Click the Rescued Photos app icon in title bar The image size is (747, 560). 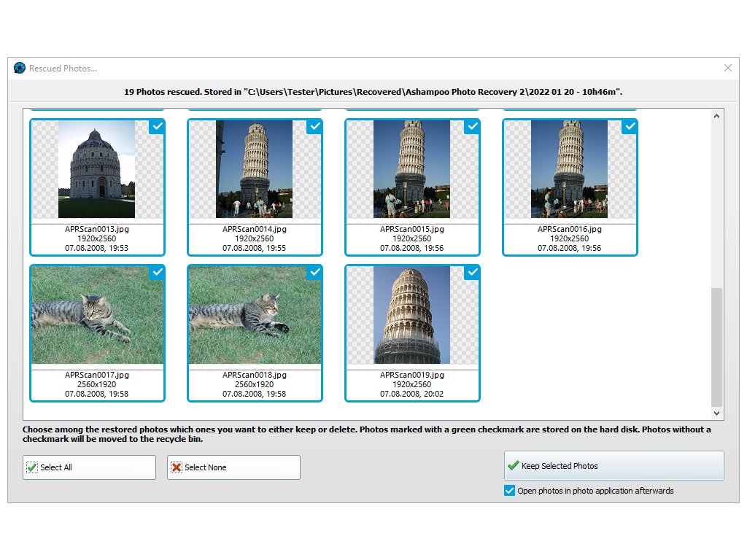click(20, 68)
